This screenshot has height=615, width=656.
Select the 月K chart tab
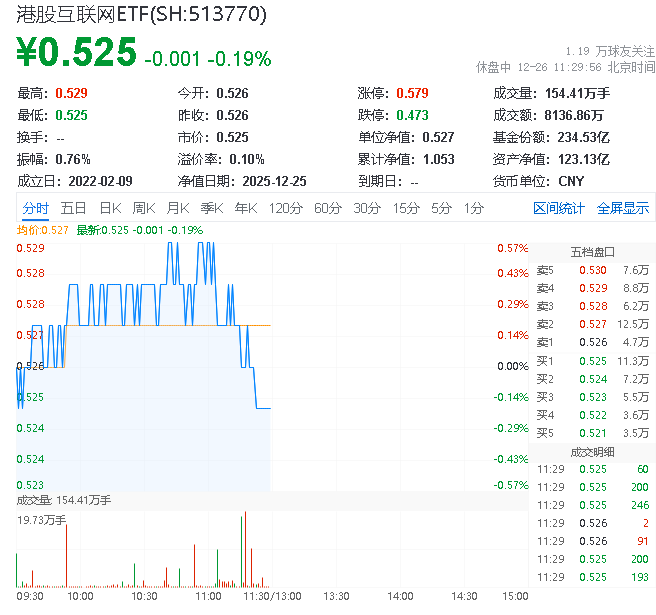pyautogui.click(x=178, y=208)
